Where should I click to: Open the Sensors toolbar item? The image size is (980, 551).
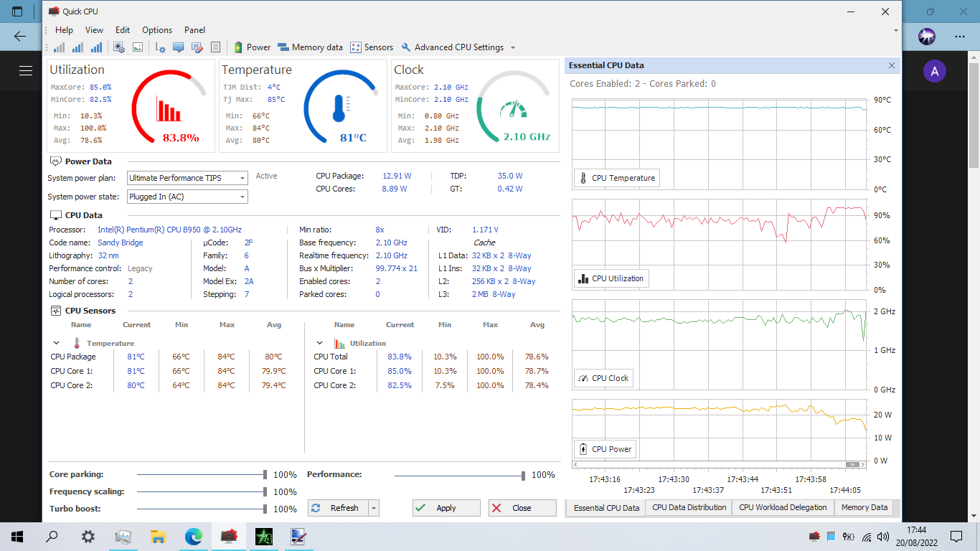(x=372, y=47)
